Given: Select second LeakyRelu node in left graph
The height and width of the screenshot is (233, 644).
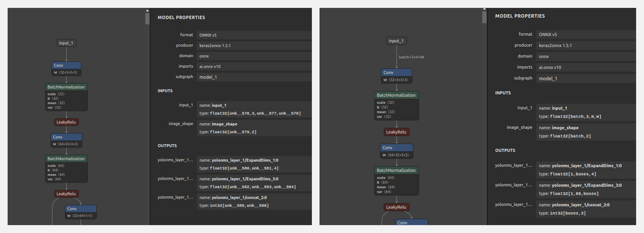Looking at the screenshot, I should (x=66, y=194).
